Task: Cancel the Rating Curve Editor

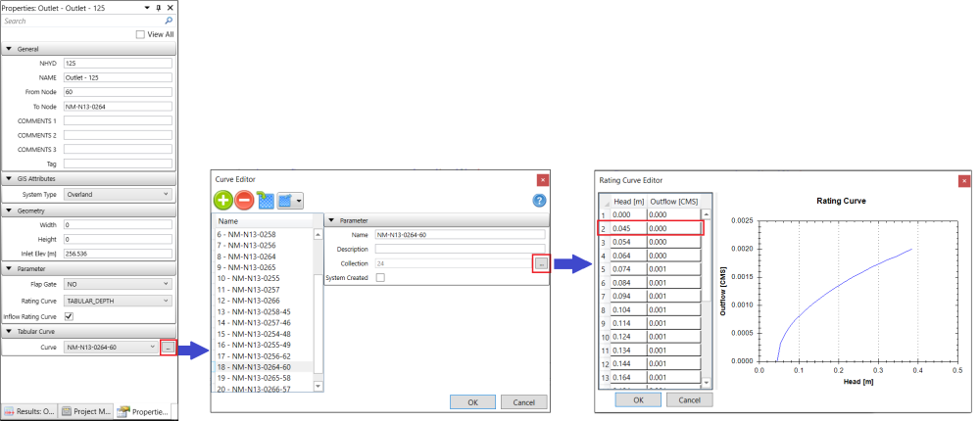Action: point(689,399)
